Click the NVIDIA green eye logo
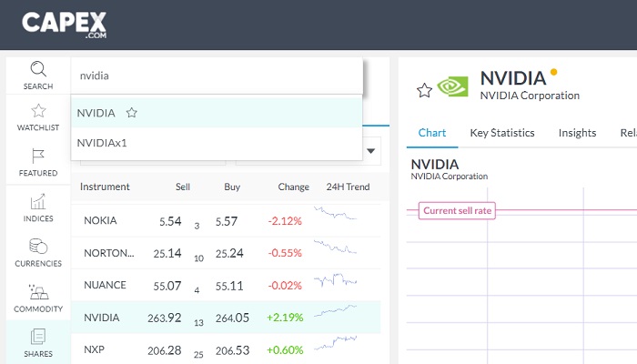The height and width of the screenshot is (364, 637). pyautogui.click(x=452, y=86)
